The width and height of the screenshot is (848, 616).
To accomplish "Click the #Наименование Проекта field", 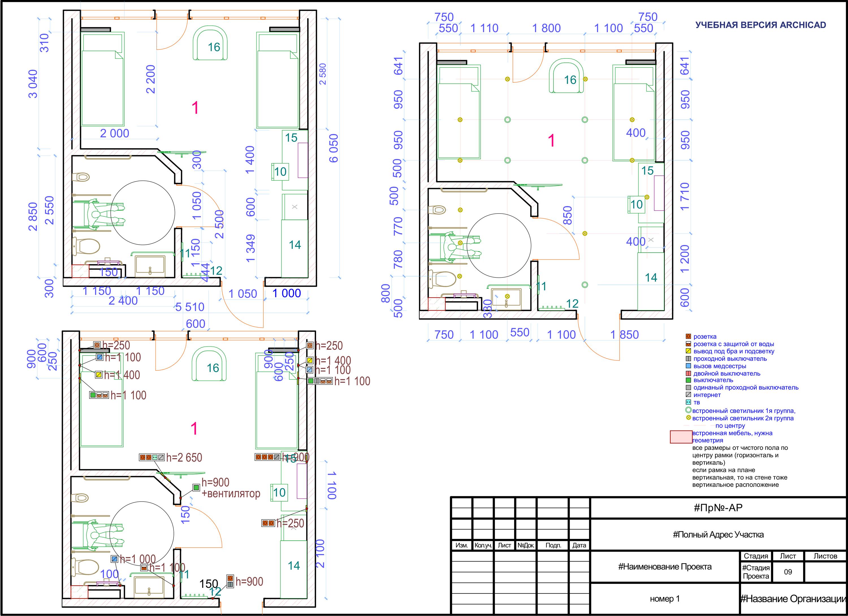I will (665, 567).
